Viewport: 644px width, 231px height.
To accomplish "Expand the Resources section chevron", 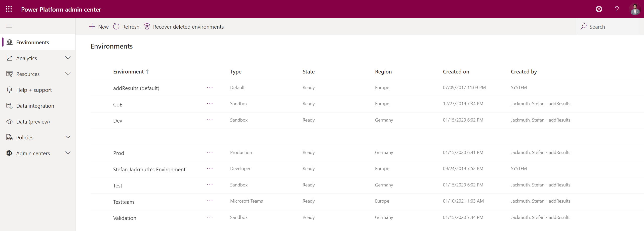I will click(x=68, y=74).
